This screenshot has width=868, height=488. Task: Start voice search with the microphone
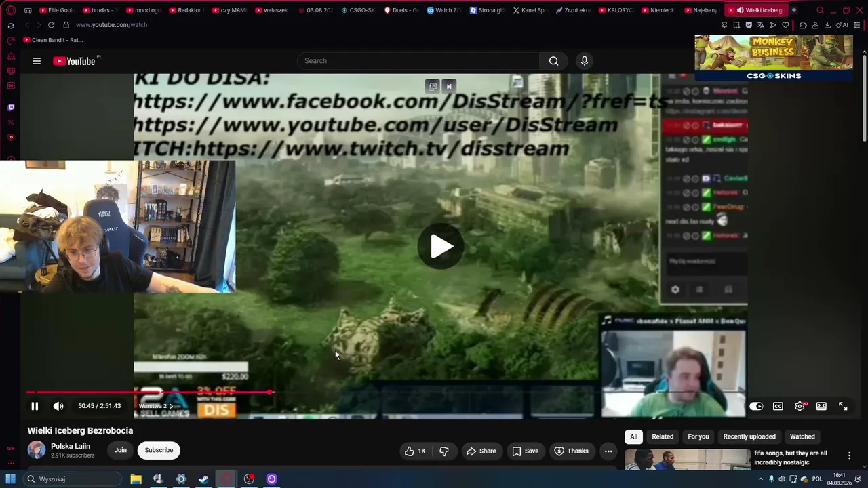pos(585,61)
